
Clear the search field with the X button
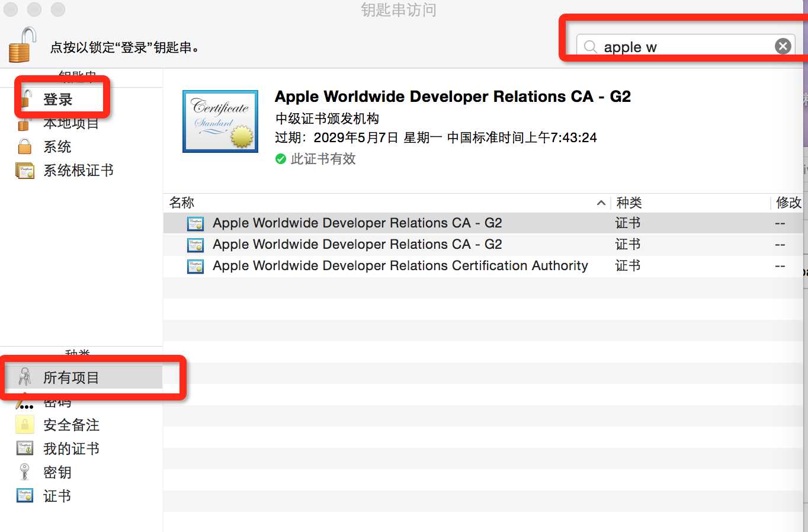click(x=783, y=46)
